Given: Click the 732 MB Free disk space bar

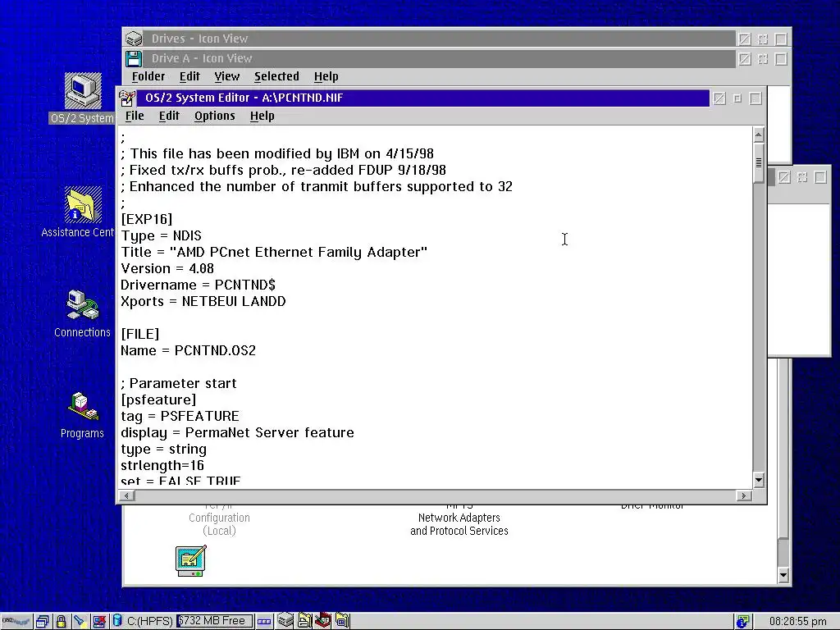Looking at the screenshot, I should pyautogui.click(x=214, y=621).
